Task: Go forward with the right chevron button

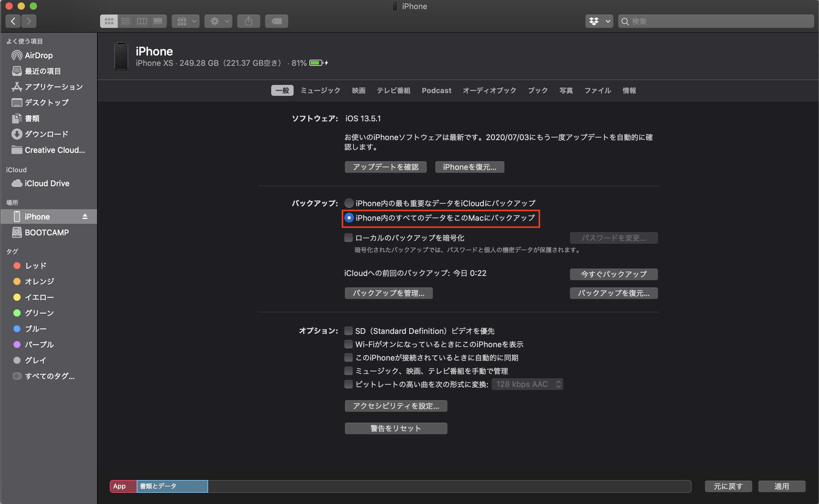Action: coord(29,21)
